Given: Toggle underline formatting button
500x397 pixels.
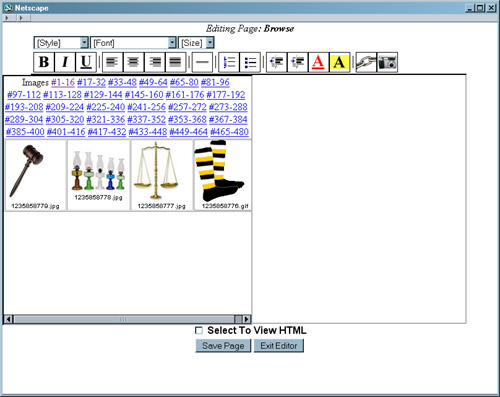Looking at the screenshot, I should pos(86,62).
